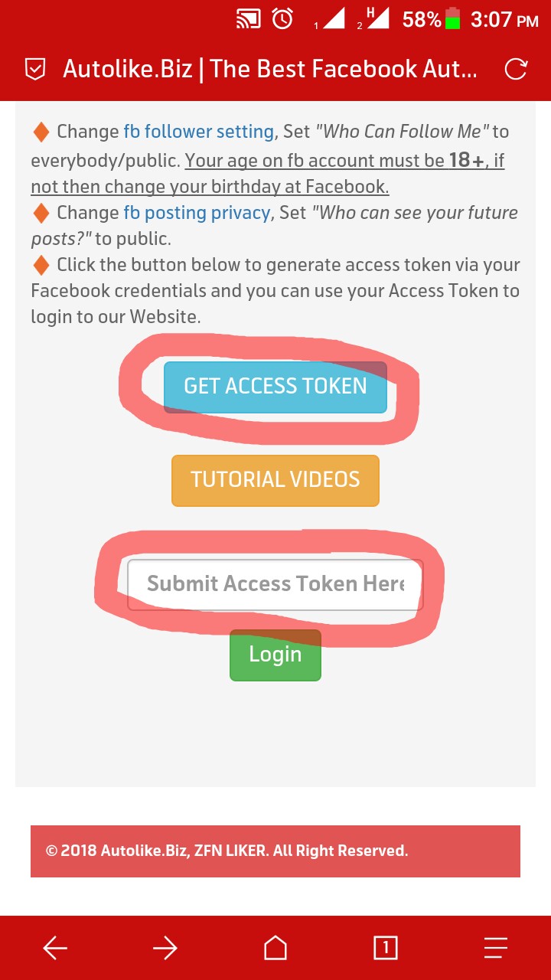Go back using the left arrow

(x=55, y=949)
